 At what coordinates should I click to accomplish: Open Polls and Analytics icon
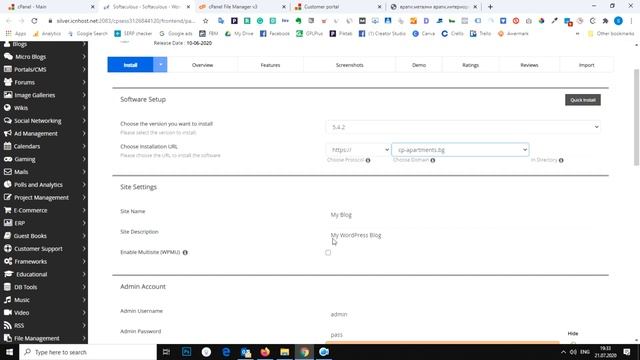coord(7,184)
